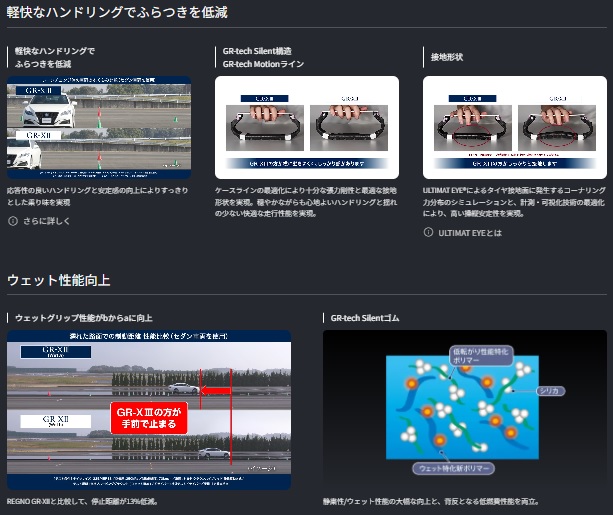Screen dimensions: 613x515
Task: Open the wet braking distance comparison image
Action: [149, 410]
